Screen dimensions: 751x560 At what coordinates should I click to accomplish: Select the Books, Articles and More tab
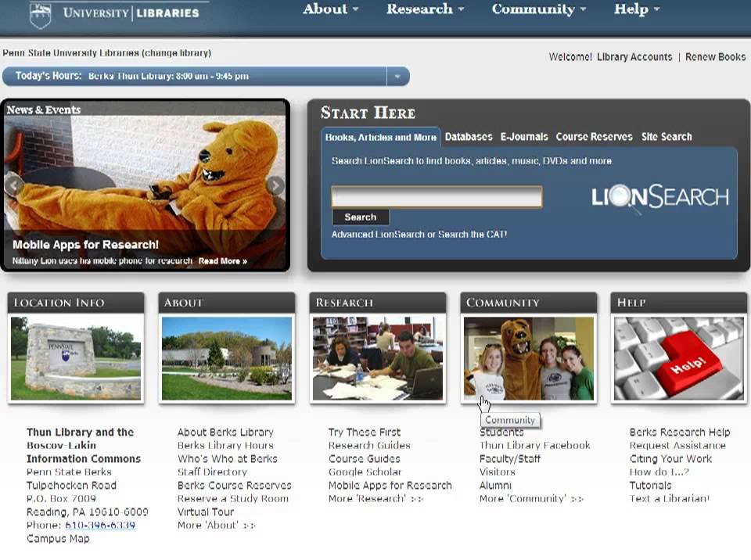click(381, 137)
